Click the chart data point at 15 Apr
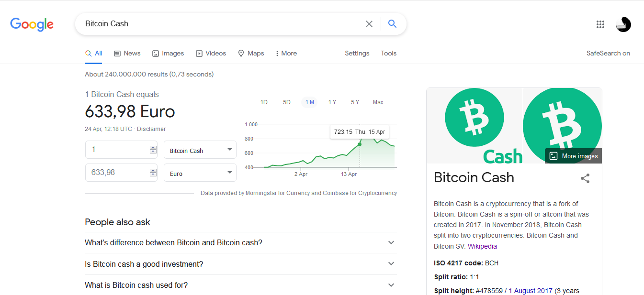This screenshot has height=295, width=644. (x=360, y=144)
